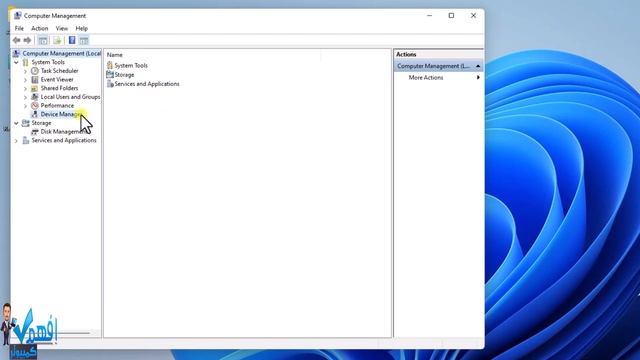Collapse the System Tools tree node
Screen dimensions: 640x360
coord(16,62)
